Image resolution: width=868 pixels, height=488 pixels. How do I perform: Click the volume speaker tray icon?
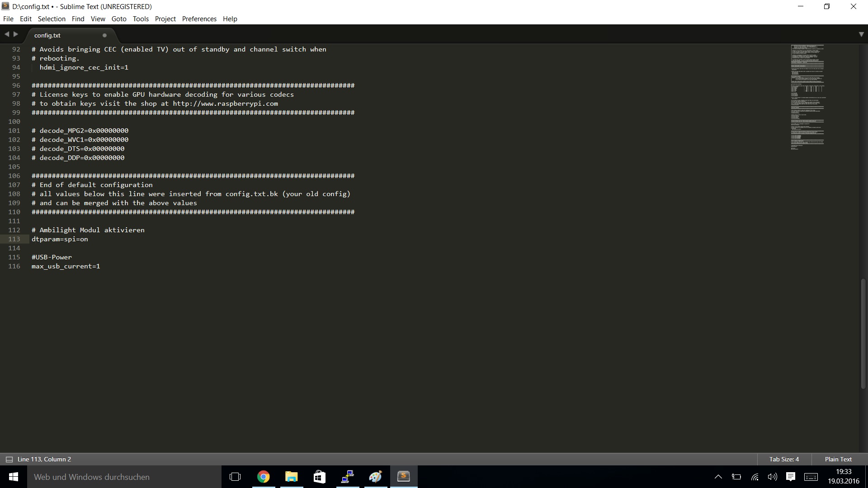click(772, 477)
